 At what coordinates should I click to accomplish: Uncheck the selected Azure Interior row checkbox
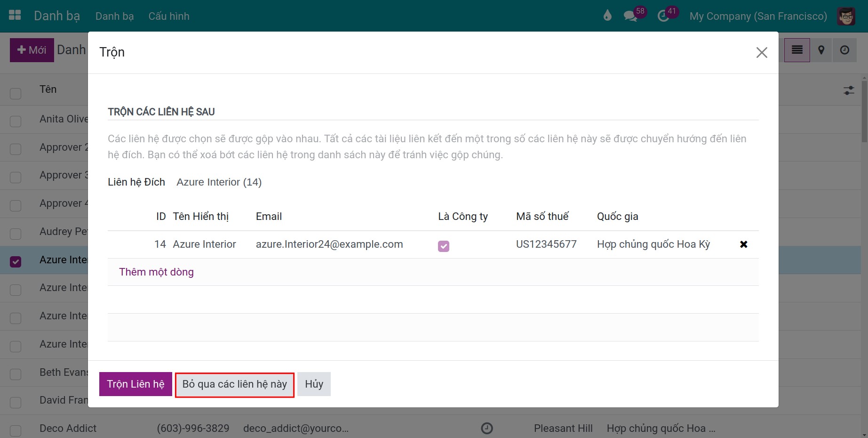(16, 261)
